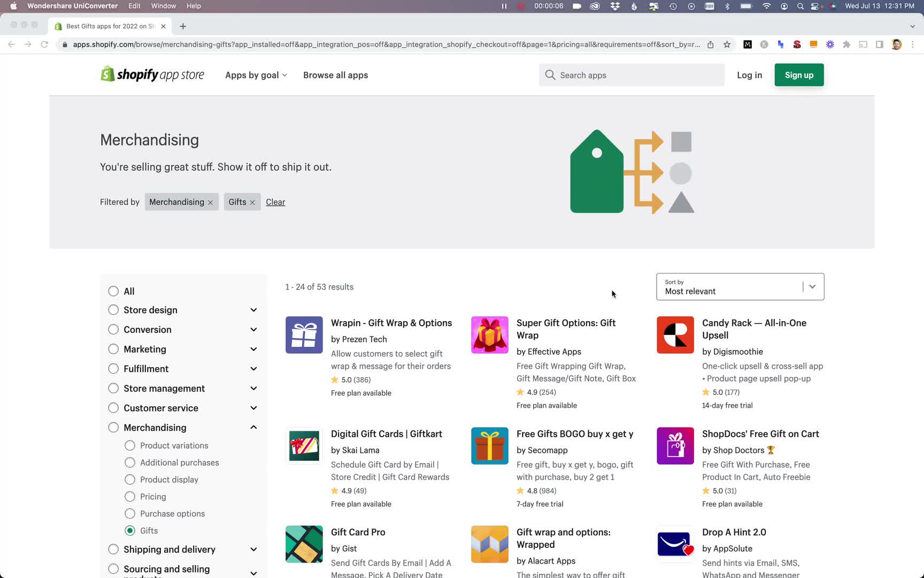Expand the Store management category chevron
Viewport: 924px width, 578px height.
tap(253, 389)
